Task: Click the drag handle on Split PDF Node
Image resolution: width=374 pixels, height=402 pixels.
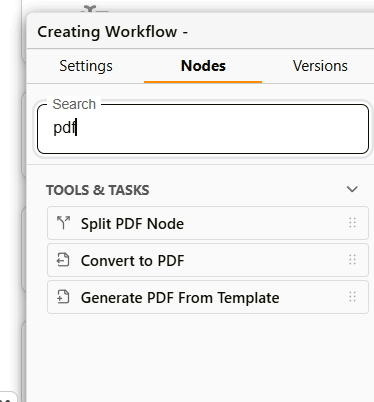Action: point(352,223)
